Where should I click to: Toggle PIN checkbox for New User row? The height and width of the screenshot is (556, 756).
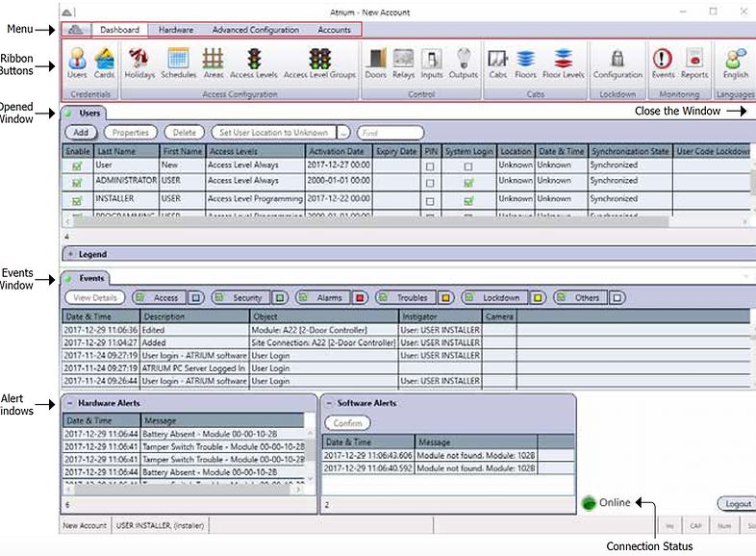pos(430,166)
